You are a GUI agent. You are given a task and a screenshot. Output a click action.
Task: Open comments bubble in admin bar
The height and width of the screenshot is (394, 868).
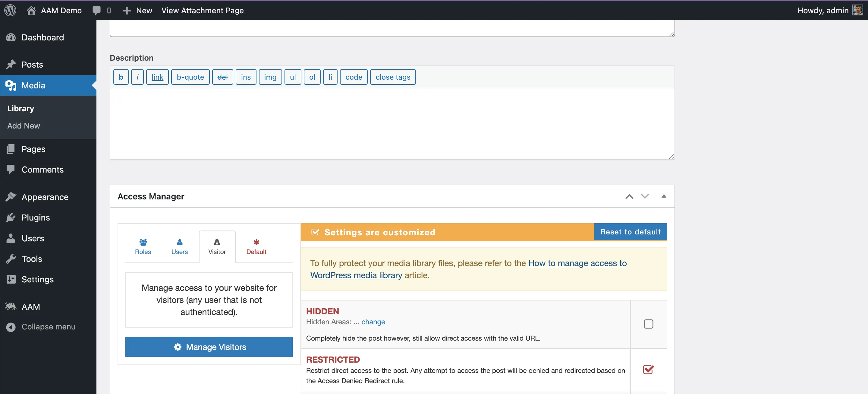click(97, 11)
